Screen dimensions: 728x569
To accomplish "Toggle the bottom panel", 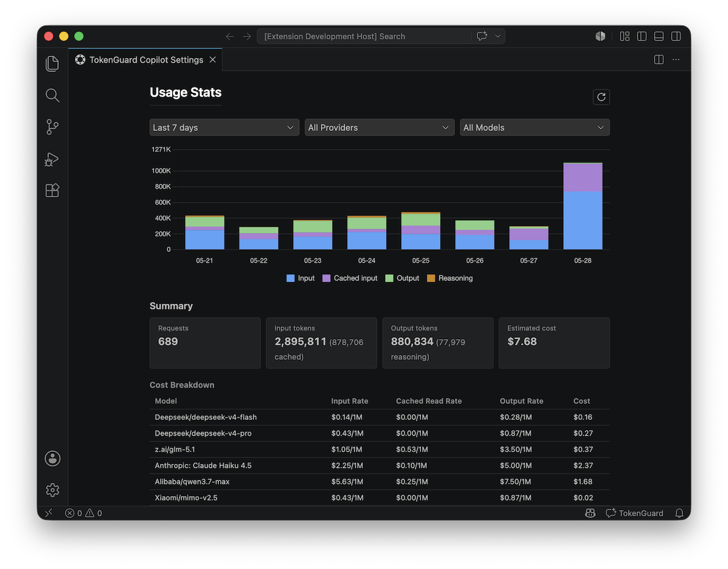I will [x=659, y=36].
